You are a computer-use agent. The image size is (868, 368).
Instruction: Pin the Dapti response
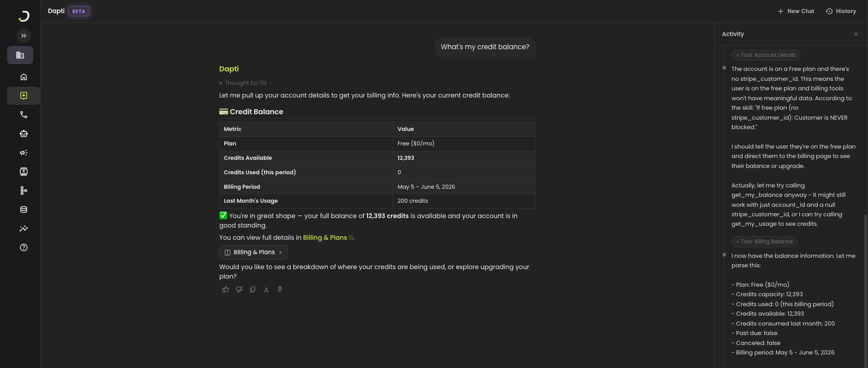[280, 289]
